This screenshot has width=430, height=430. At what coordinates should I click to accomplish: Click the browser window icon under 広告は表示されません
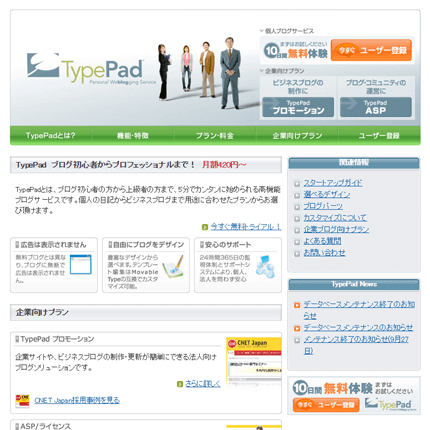81,264
